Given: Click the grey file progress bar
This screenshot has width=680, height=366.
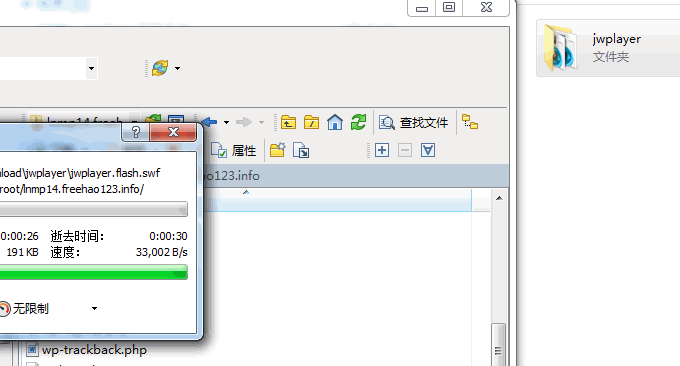Looking at the screenshot, I should (94, 209).
